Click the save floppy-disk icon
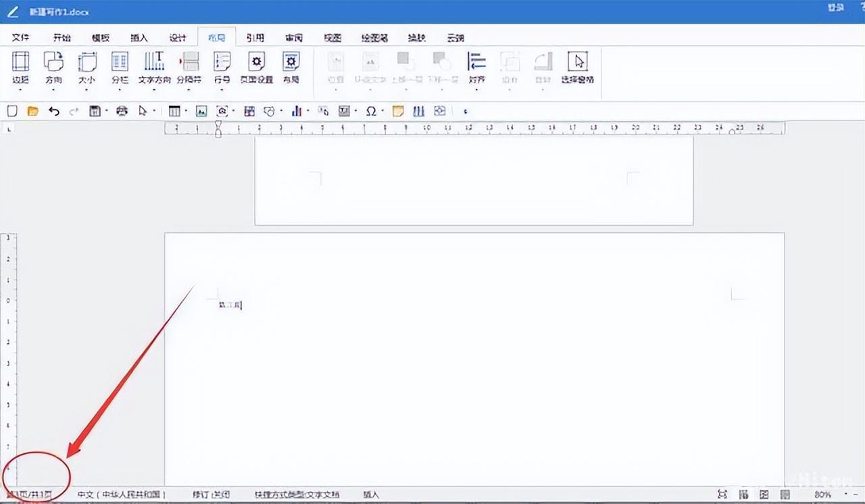This screenshot has width=865, height=504. coord(95,111)
